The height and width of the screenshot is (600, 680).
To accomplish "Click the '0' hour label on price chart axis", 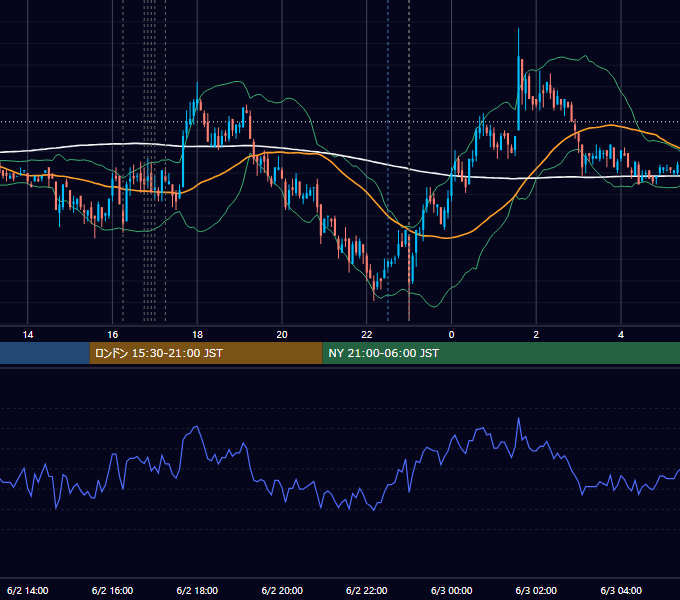I will [451, 335].
